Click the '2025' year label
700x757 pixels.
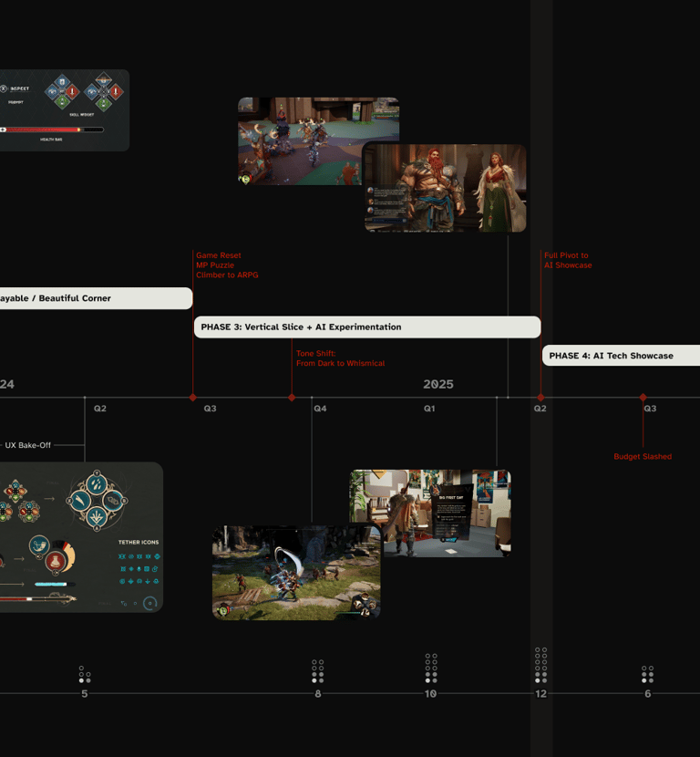(x=438, y=384)
